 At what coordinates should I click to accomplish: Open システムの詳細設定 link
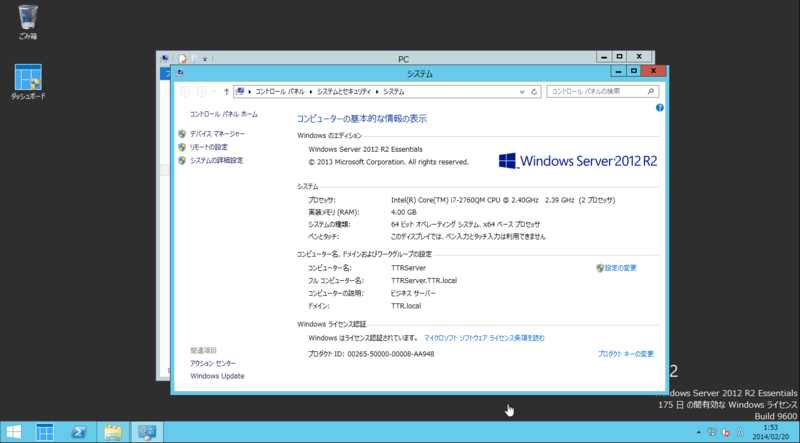[216, 160]
